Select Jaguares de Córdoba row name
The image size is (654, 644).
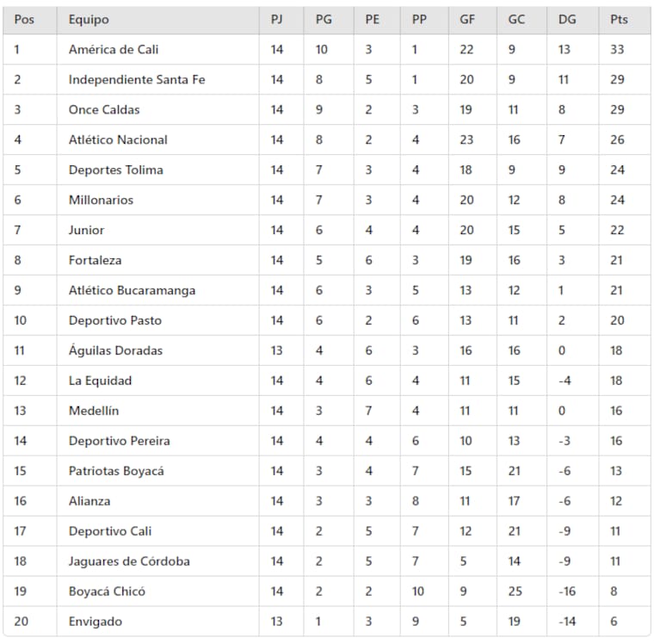tap(129, 562)
